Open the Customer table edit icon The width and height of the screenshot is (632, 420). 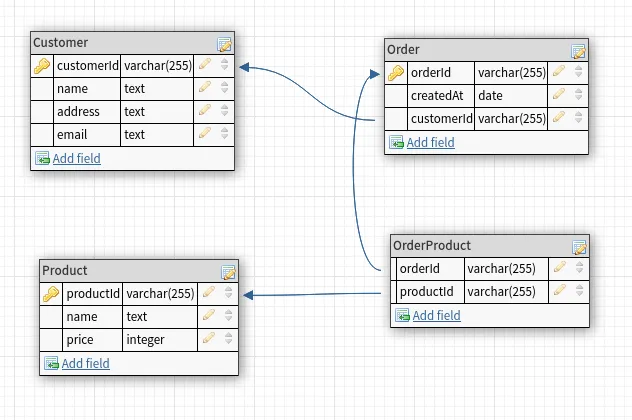coord(224,44)
